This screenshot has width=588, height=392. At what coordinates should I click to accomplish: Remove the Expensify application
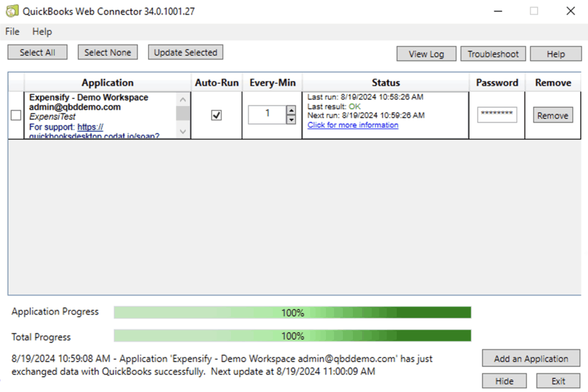click(553, 115)
